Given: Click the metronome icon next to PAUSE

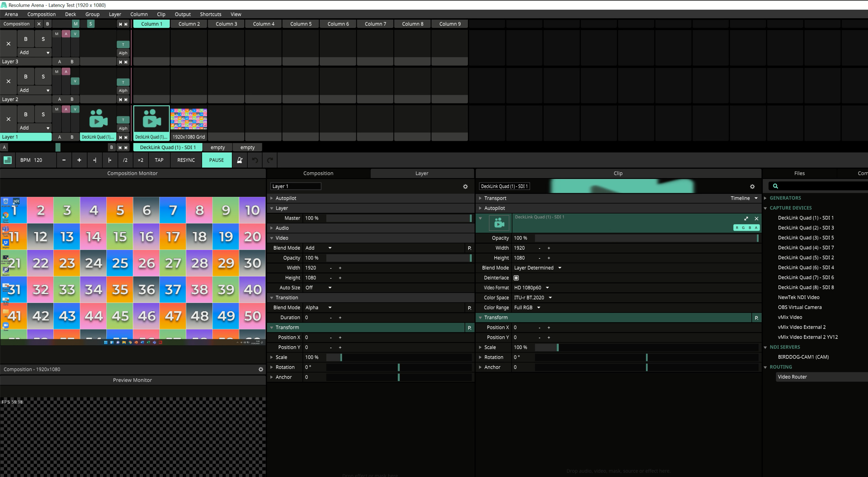Looking at the screenshot, I should (x=240, y=160).
